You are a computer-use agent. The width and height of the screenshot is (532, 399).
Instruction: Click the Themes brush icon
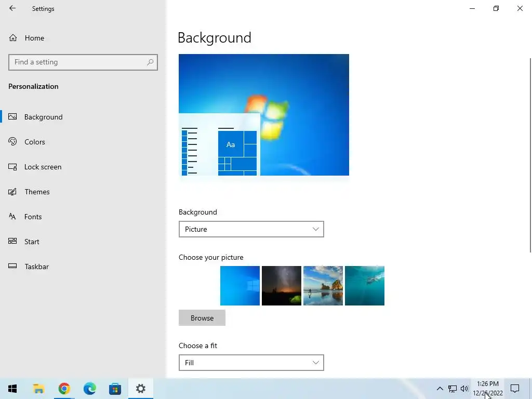click(12, 192)
